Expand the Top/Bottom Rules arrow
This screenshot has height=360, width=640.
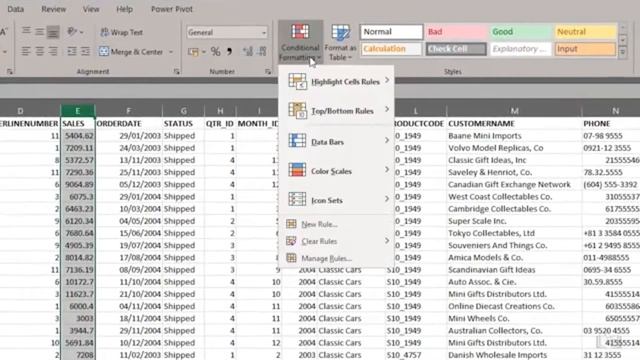coord(387,109)
